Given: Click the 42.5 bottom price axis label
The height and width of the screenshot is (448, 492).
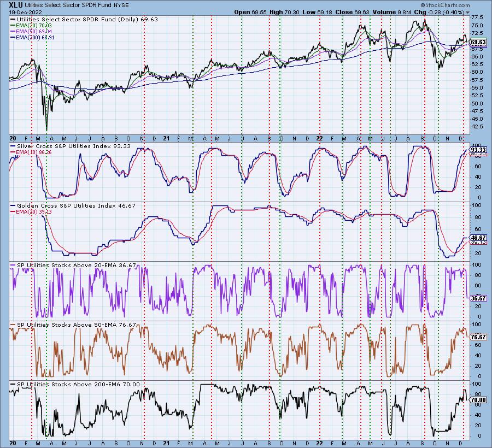Looking at the screenshot, I should 477,127.
